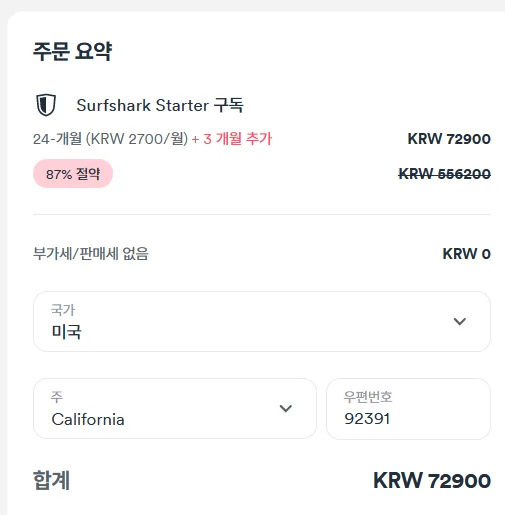Open the 주 state dropdown showing California

coord(175,408)
